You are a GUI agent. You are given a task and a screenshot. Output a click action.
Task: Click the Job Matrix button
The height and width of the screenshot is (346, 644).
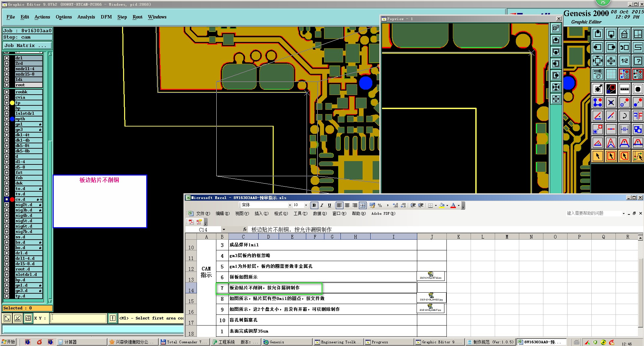pos(28,46)
